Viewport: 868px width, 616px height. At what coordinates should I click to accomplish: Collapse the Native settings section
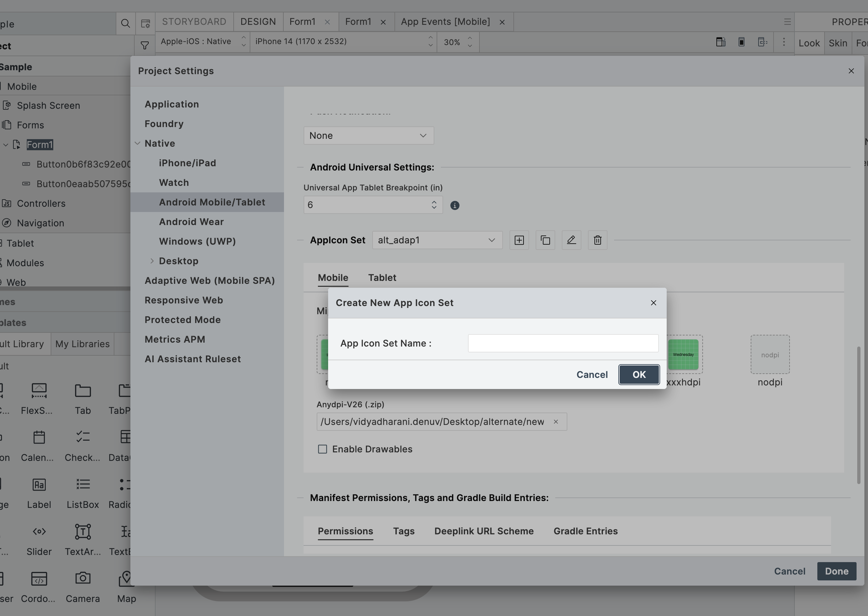[138, 143]
